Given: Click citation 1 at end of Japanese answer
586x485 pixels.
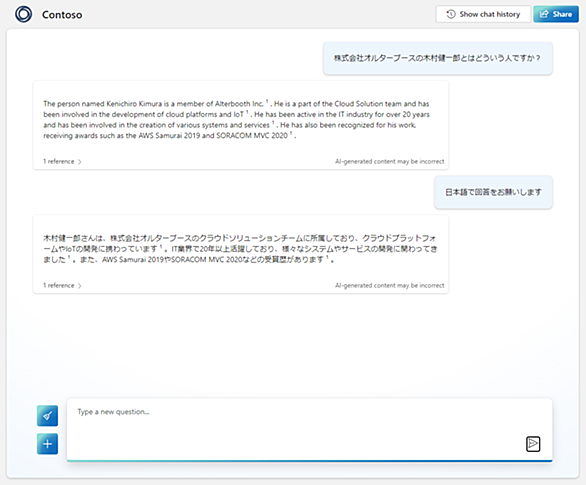Looking at the screenshot, I should pos(327,257).
